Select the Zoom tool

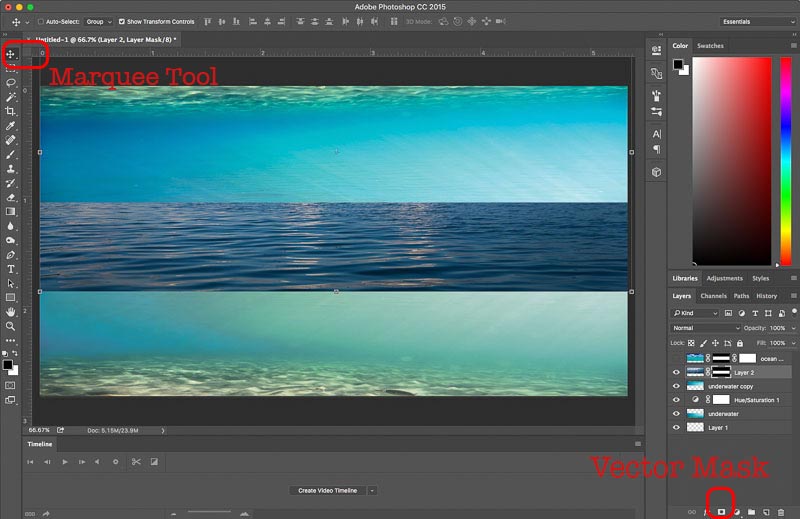[10, 326]
